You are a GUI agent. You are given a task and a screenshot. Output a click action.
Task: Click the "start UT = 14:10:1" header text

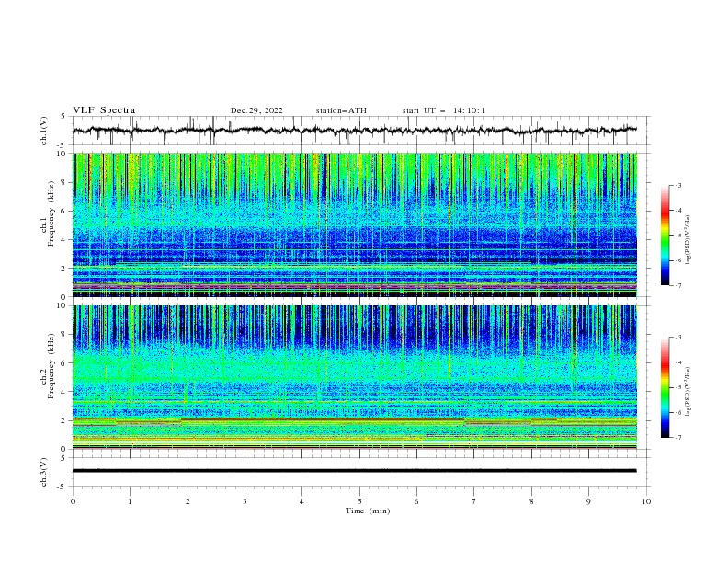[x=444, y=110]
